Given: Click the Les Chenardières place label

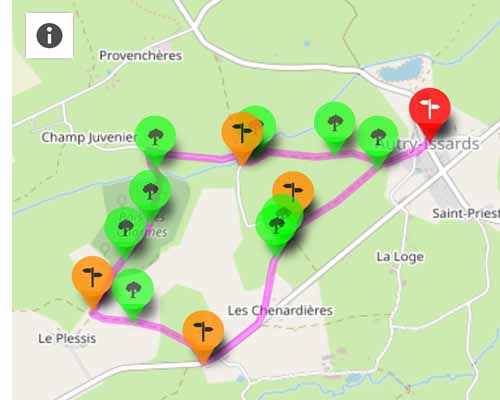Looking at the screenshot, I should [x=280, y=311].
